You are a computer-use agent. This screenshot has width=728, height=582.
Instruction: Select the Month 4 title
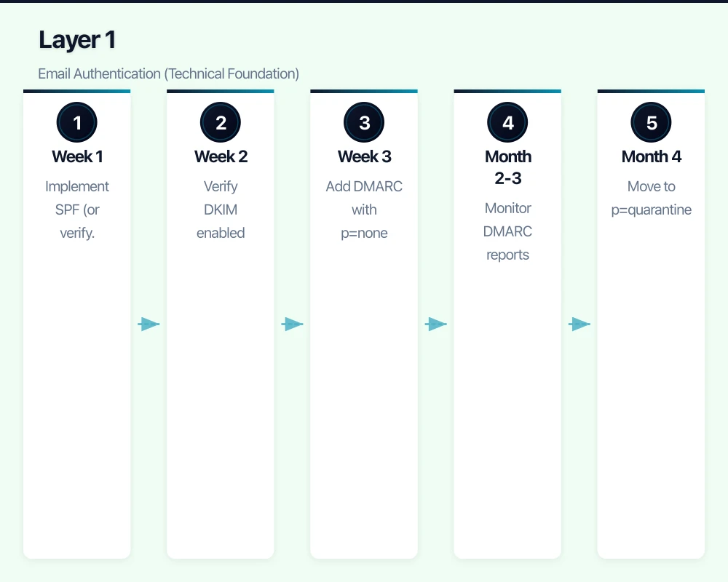tap(651, 156)
